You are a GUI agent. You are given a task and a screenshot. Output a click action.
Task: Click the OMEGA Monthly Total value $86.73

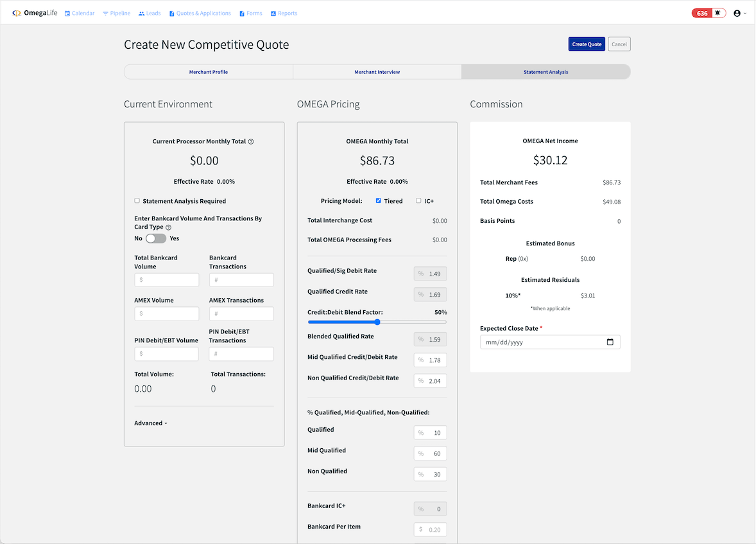(377, 161)
